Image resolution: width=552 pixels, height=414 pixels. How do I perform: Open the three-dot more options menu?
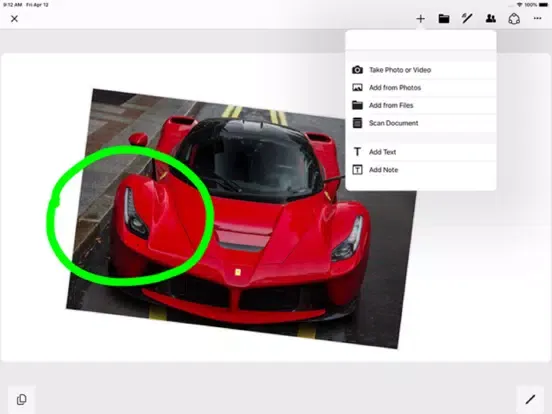point(537,18)
